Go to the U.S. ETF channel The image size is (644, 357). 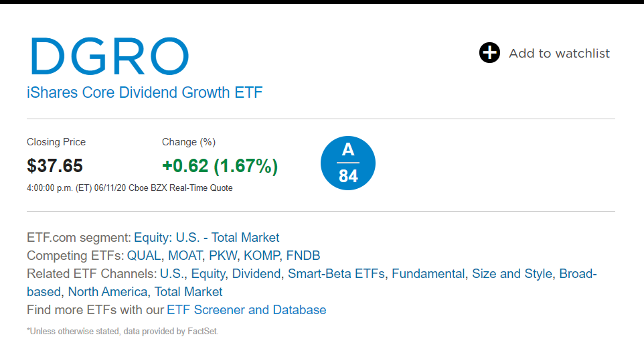[171, 273]
